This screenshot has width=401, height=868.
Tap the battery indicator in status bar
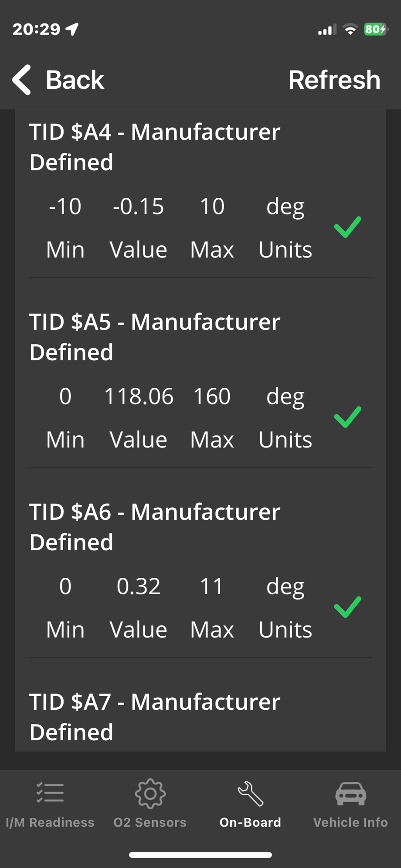click(375, 29)
